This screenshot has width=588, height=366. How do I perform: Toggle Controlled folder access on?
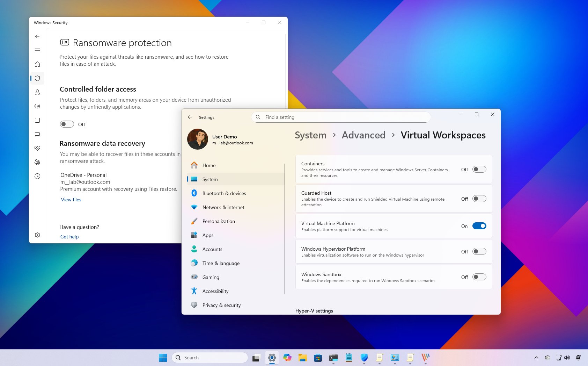67,124
